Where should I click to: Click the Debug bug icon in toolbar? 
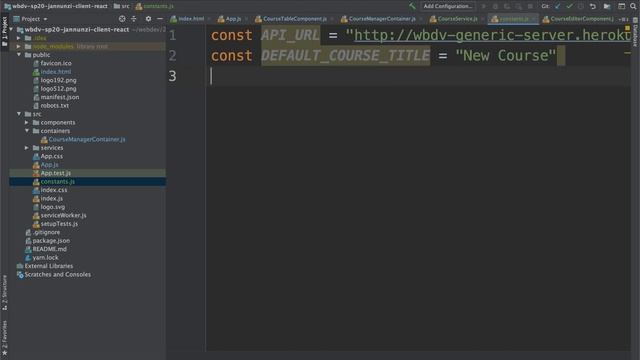[x=495, y=6]
